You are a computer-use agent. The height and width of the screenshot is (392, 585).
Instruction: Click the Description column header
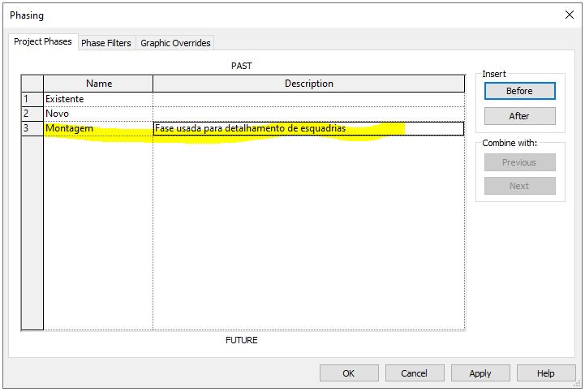point(308,84)
